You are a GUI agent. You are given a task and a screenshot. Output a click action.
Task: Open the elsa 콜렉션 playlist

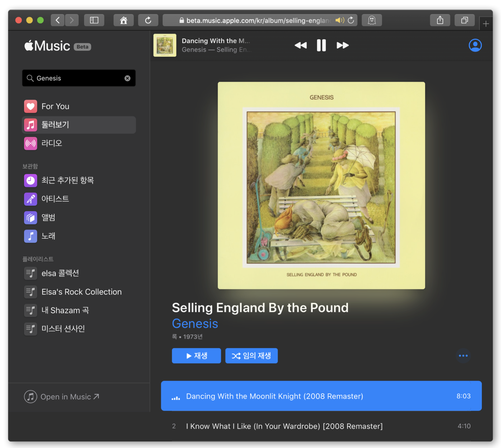[79, 273]
